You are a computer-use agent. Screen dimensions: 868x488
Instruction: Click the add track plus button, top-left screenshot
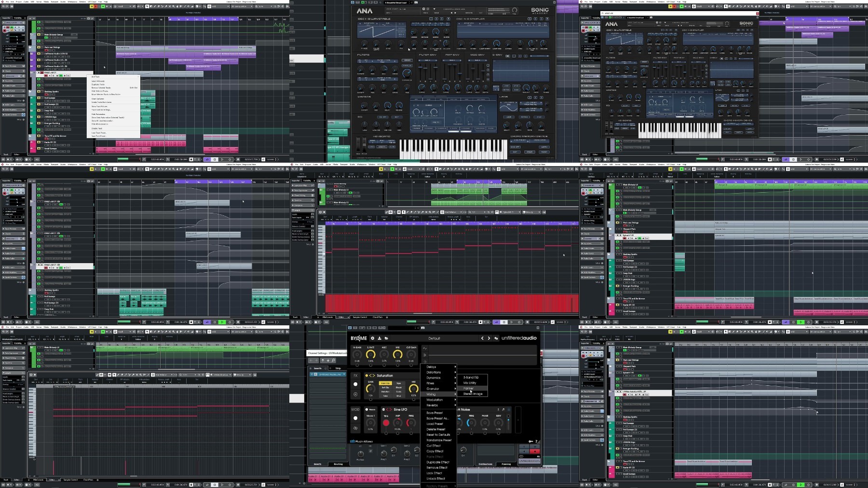coord(29,18)
